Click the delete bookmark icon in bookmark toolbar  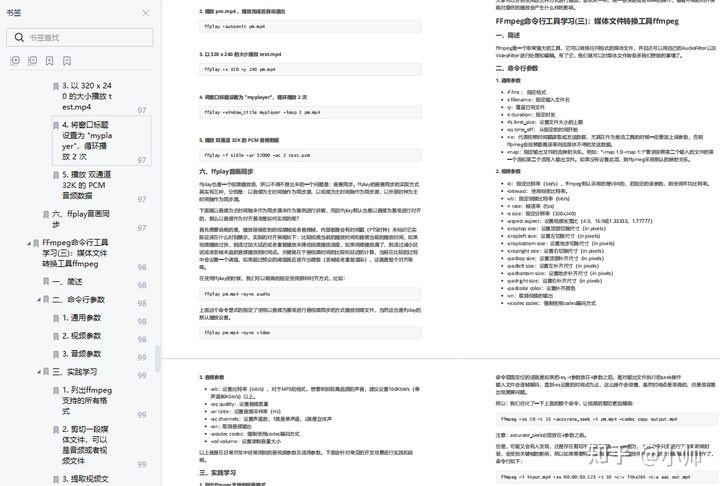[67, 61]
